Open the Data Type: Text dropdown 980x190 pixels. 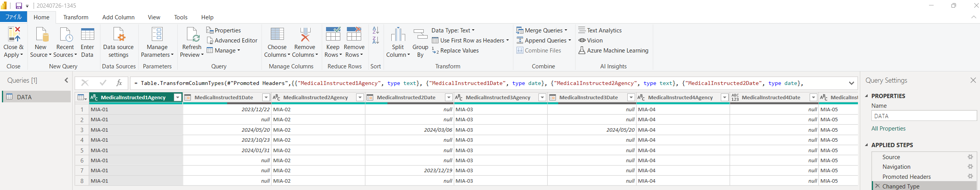click(x=453, y=30)
